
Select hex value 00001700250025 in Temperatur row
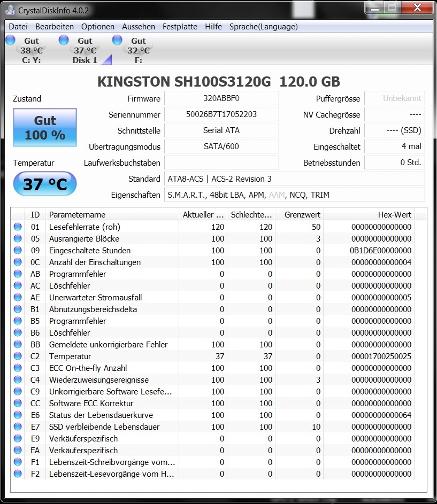381,356
